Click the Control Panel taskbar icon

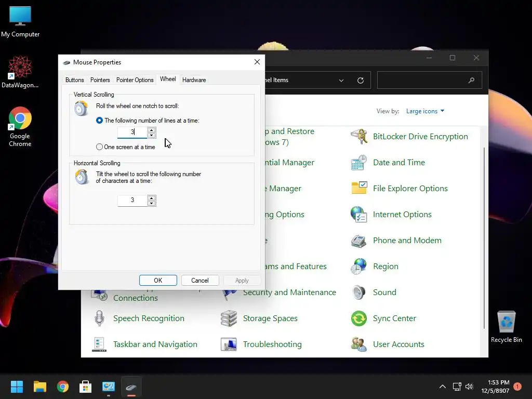coord(109,387)
